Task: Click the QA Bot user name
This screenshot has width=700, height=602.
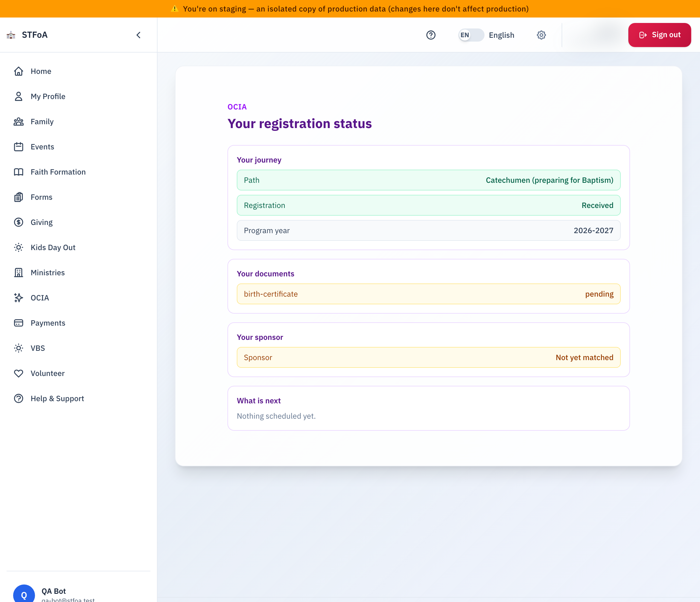Action: point(54,591)
